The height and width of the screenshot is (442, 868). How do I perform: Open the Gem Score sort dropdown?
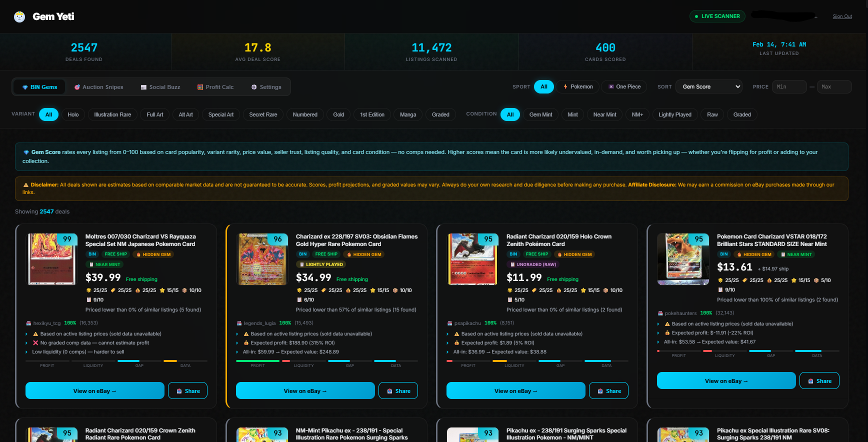[709, 86]
